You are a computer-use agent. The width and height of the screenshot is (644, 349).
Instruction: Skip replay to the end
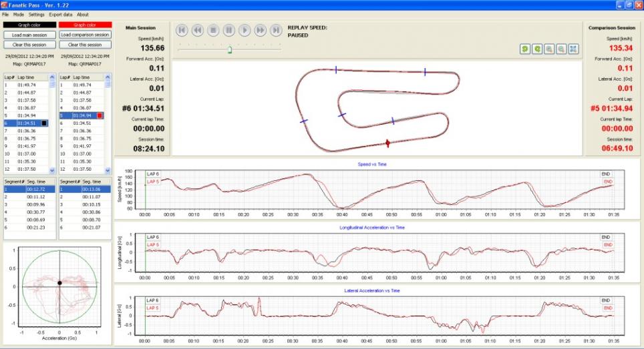(x=276, y=30)
